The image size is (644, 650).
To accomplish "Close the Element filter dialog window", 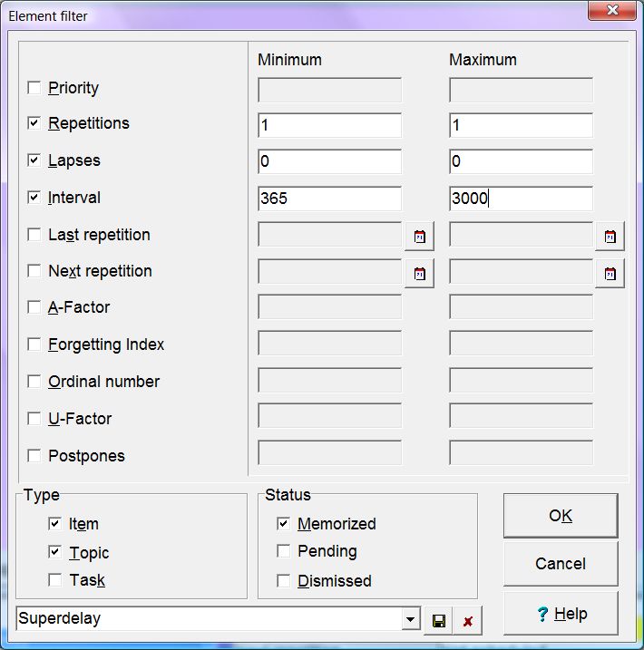I will (x=612, y=13).
